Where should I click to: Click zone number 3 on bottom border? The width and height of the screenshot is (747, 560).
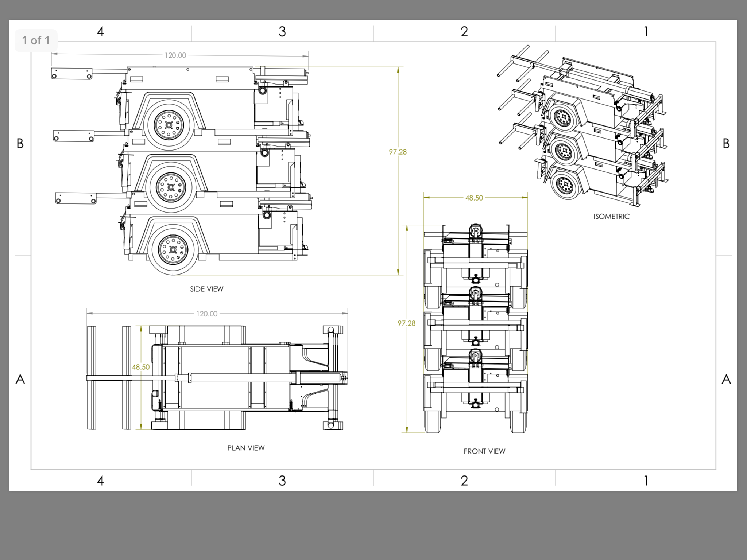(282, 481)
